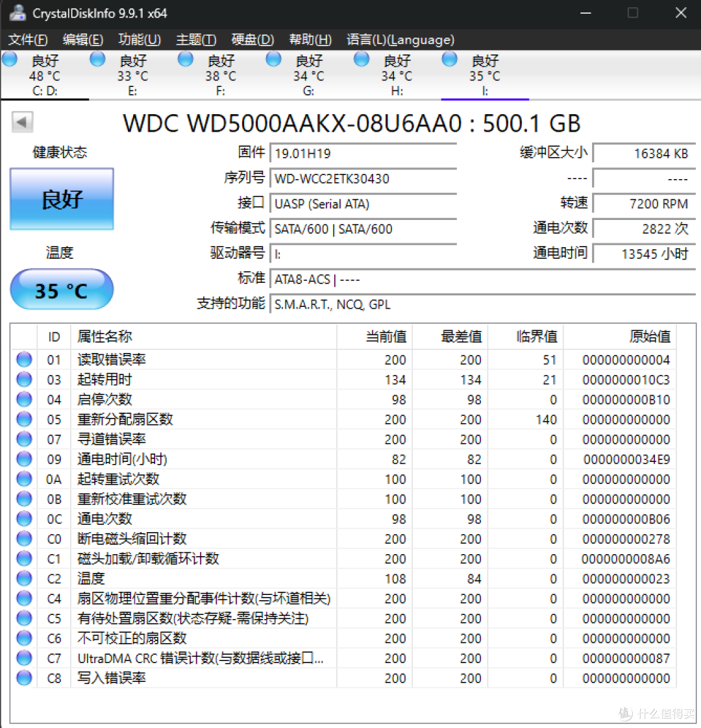Open the 帮助(H) menu
The width and height of the screenshot is (701, 728).
coord(310,40)
